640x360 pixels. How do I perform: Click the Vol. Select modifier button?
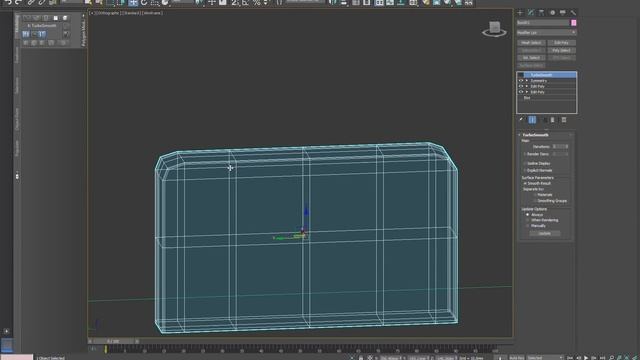pos(531,58)
